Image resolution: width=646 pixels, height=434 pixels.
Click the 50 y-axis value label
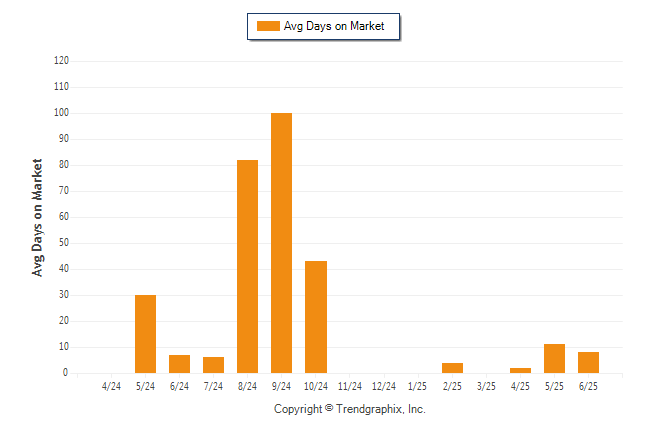[x=64, y=243]
